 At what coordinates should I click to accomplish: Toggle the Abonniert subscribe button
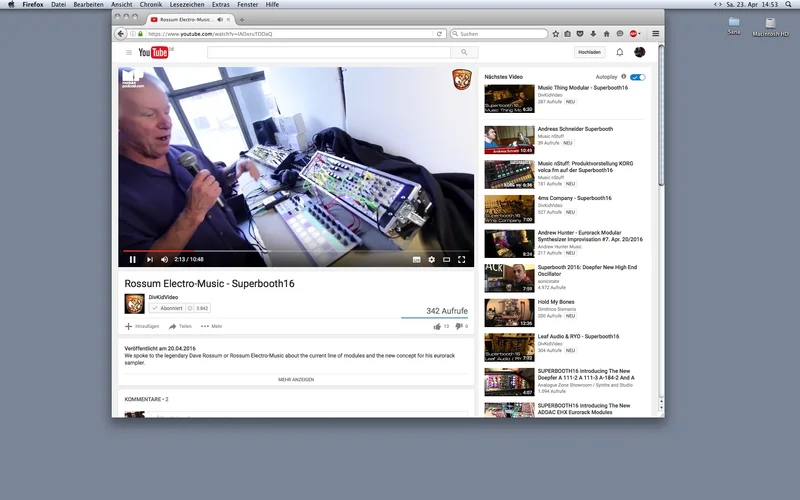(x=167, y=308)
